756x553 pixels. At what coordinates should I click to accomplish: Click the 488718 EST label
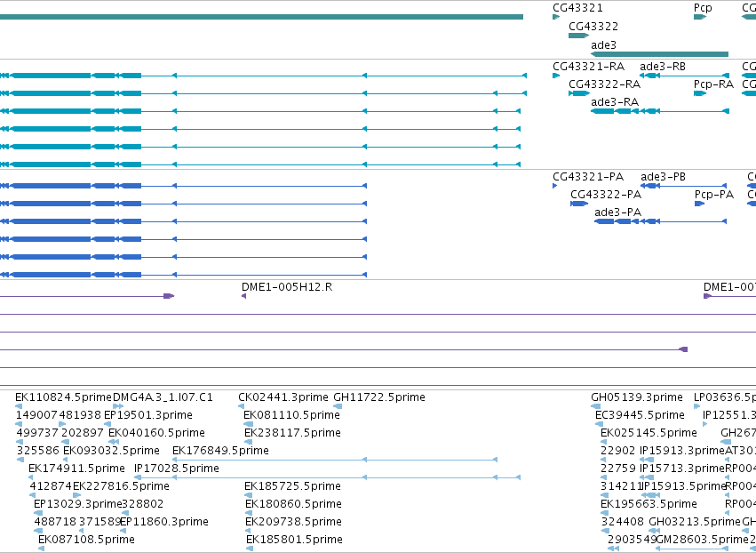[x=55, y=522]
